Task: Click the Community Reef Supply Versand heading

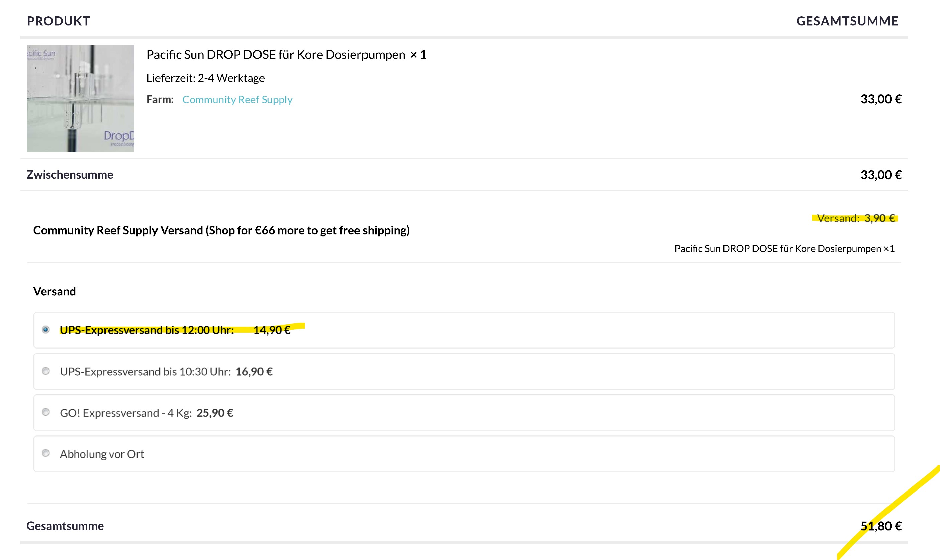Action: tap(221, 230)
